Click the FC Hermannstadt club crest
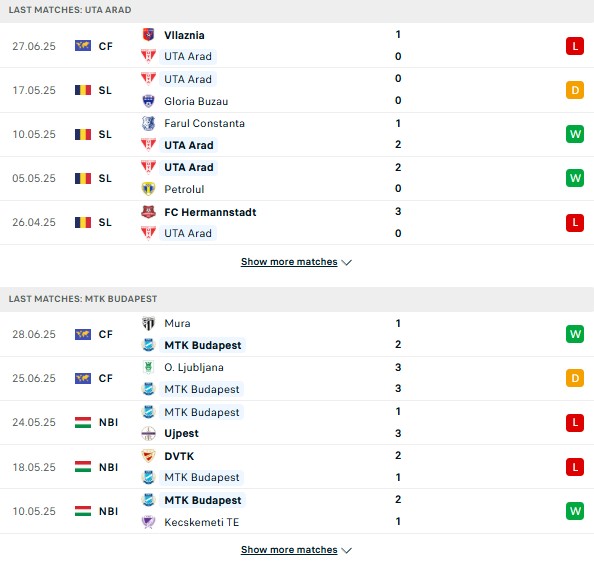This screenshot has width=594, height=565. [148, 211]
